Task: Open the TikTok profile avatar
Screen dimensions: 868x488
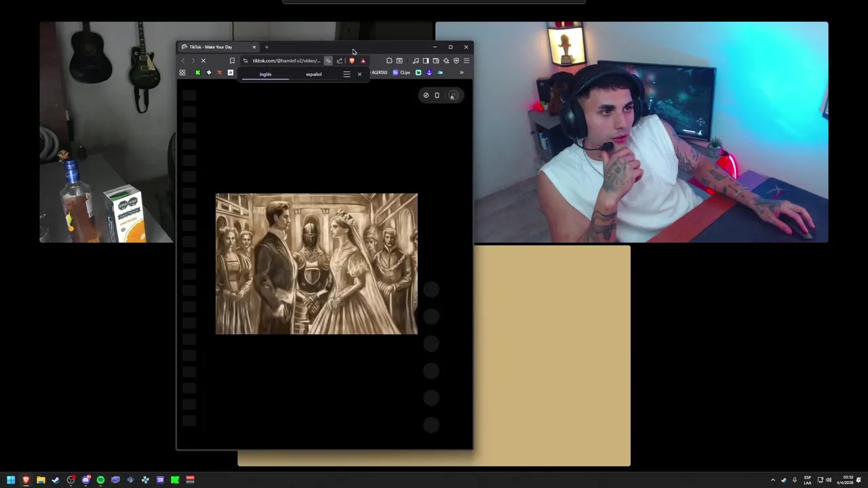Action: coord(454,96)
